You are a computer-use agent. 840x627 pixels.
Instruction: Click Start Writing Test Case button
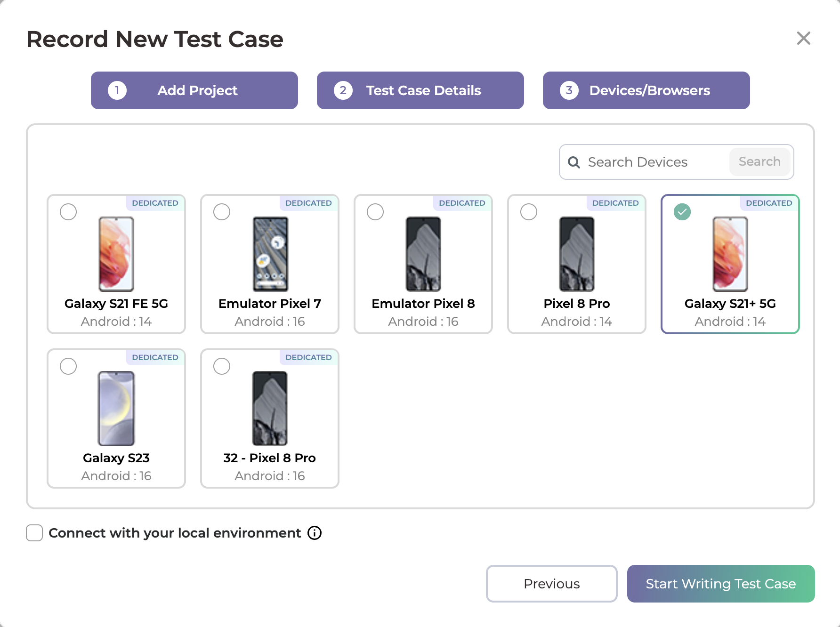pyautogui.click(x=720, y=584)
